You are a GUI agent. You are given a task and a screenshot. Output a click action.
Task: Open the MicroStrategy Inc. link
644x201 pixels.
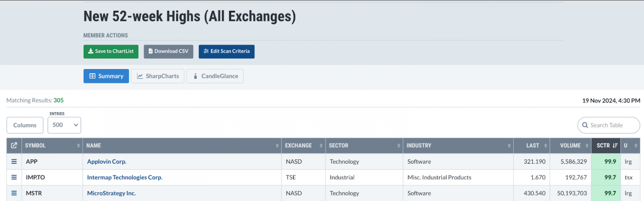pyautogui.click(x=111, y=193)
